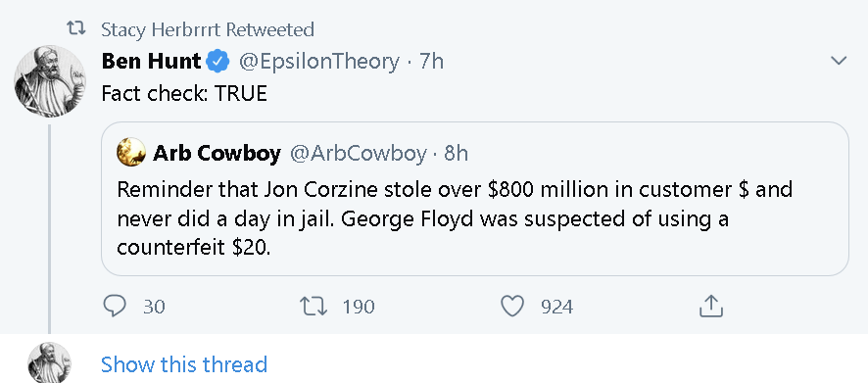The image size is (868, 383).
Task: Click the Fact check: TRUE tweet text
Action: pos(184,93)
